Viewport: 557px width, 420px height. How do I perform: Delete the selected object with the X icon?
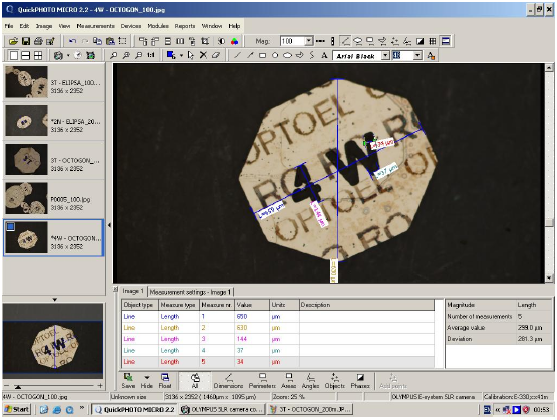[203, 55]
